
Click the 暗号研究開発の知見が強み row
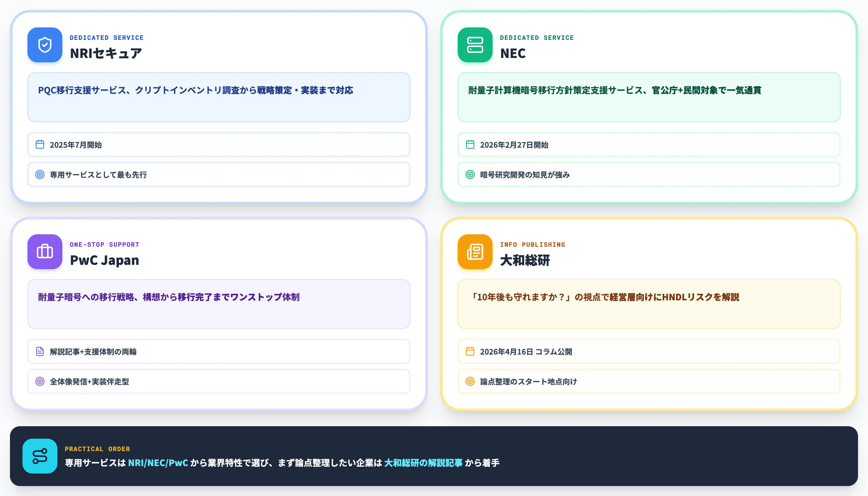click(x=649, y=174)
